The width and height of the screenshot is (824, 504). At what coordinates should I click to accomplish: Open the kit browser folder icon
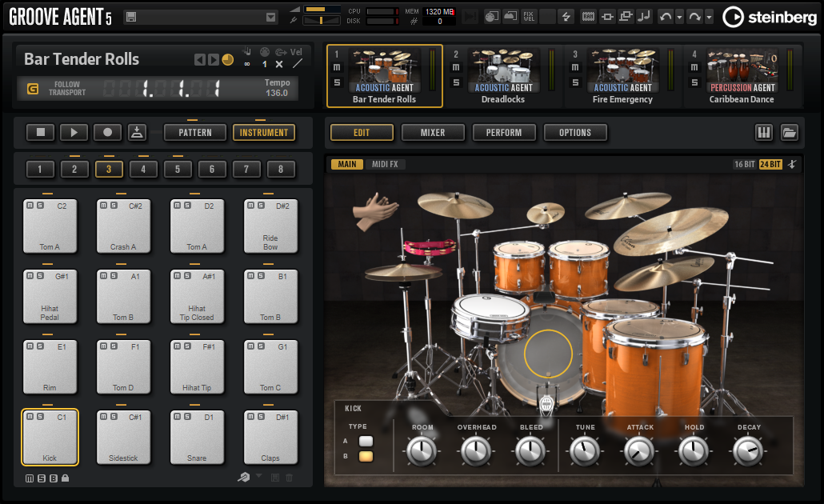(x=790, y=133)
